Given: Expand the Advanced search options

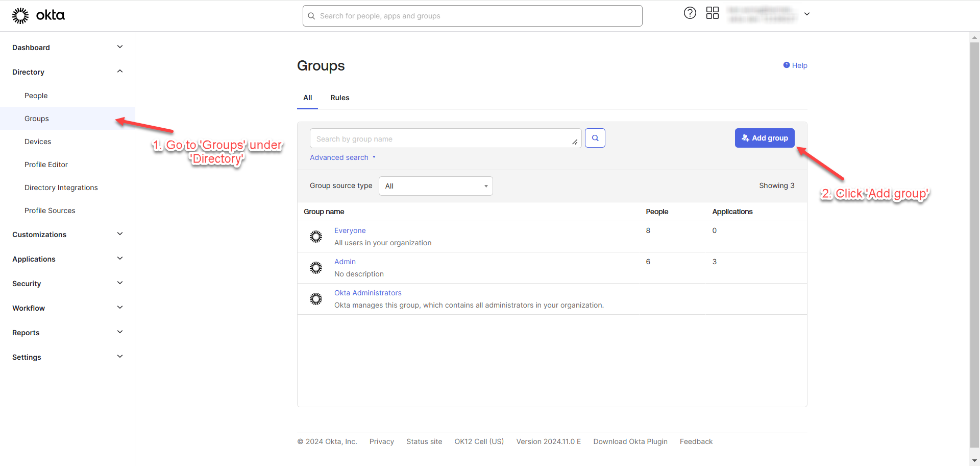Looking at the screenshot, I should [342, 157].
